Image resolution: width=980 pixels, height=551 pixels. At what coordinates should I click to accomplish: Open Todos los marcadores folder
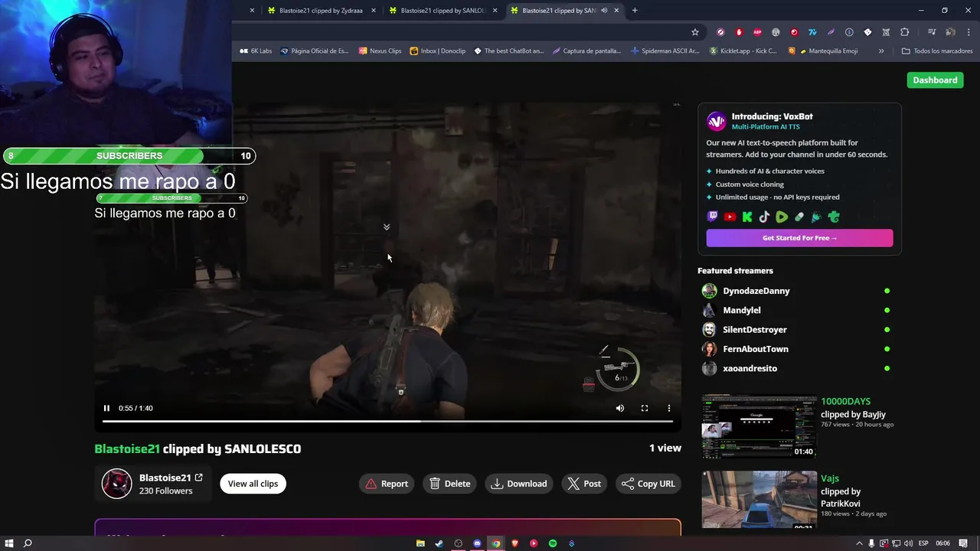tap(937, 51)
